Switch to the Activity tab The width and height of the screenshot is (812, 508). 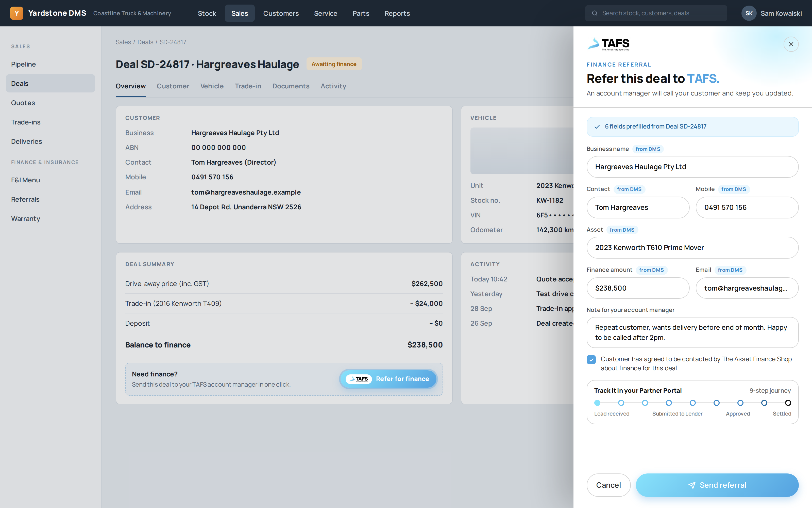(x=333, y=86)
